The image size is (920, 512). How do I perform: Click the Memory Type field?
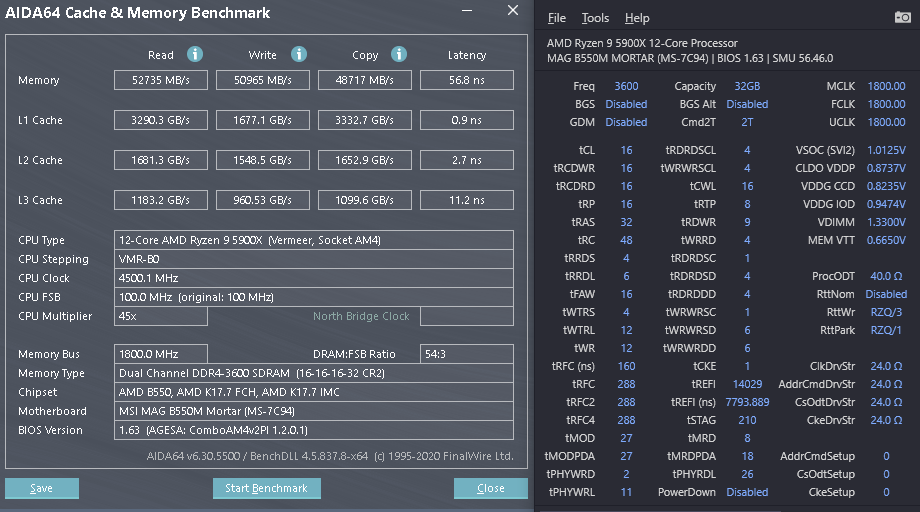click(314, 373)
